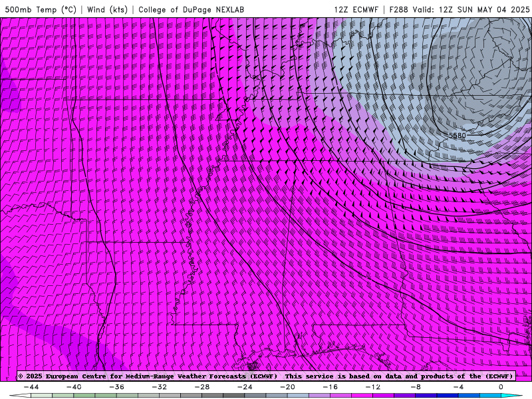
Task: Click the '-44' color scale label
Action: [x=31, y=387]
